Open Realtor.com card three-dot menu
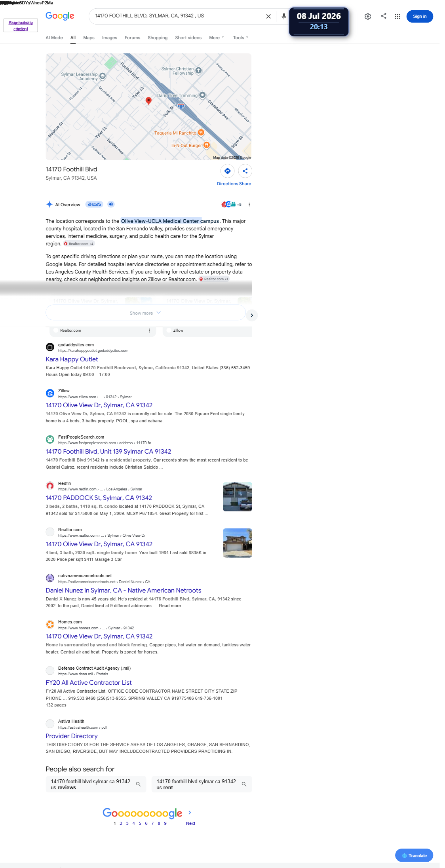 [x=150, y=330]
